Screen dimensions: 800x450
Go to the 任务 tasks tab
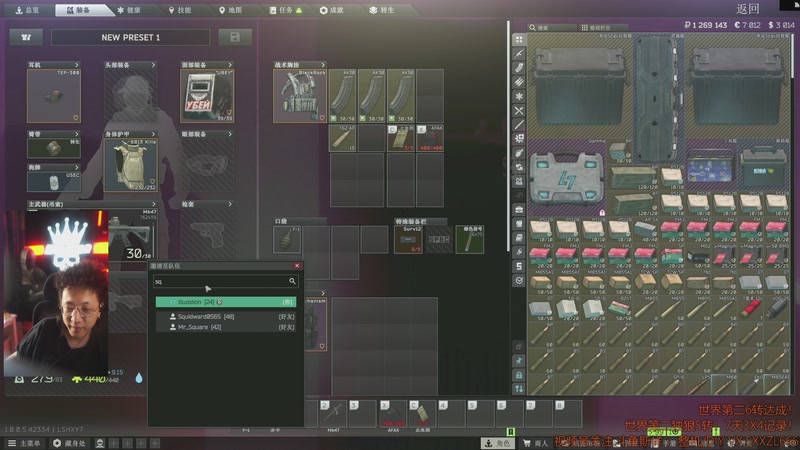tap(285, 10)
